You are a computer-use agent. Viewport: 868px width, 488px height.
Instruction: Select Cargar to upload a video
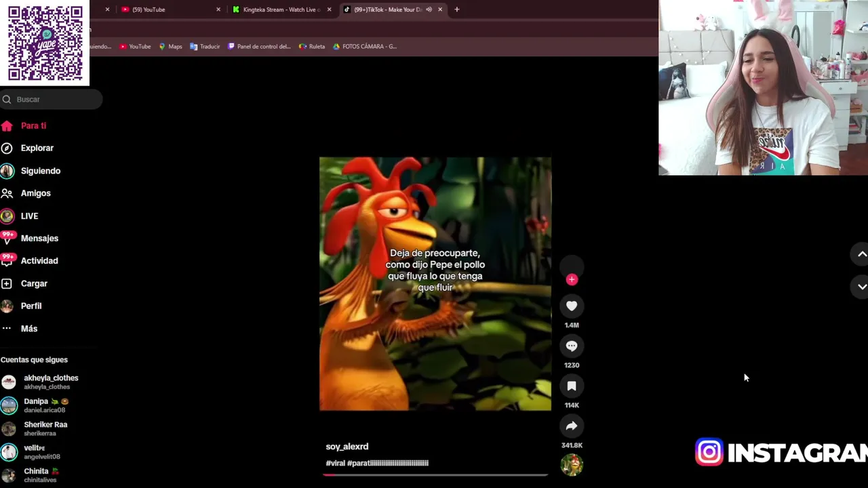tap(34, 283)
